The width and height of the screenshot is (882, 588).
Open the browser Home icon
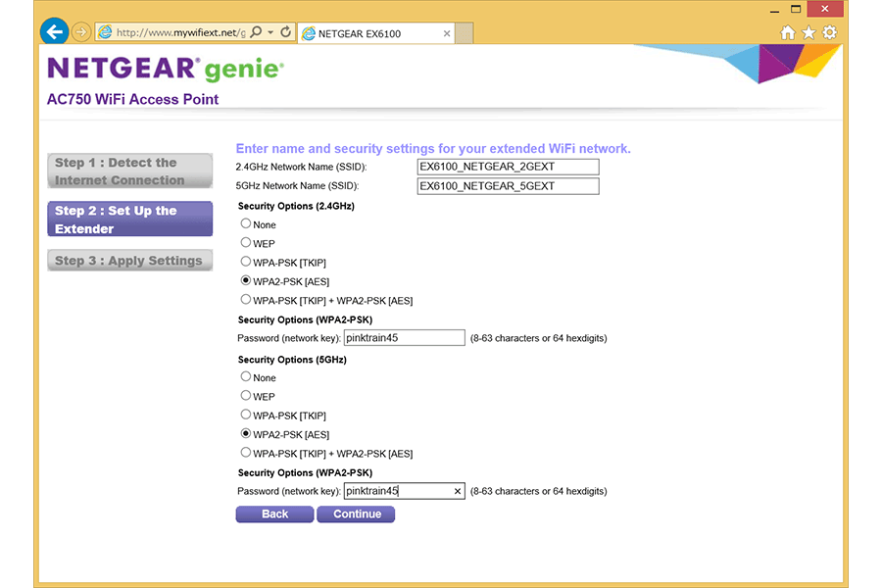click(788, 32)
